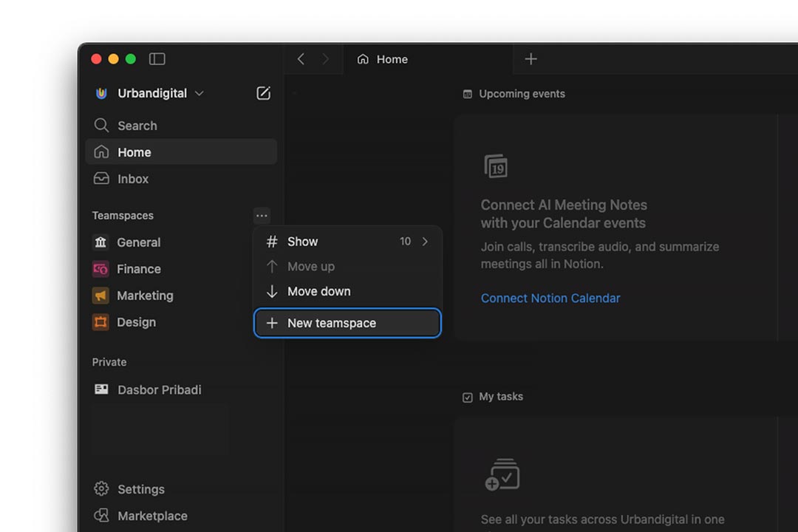Click the My tasks heading

[501, 396]
